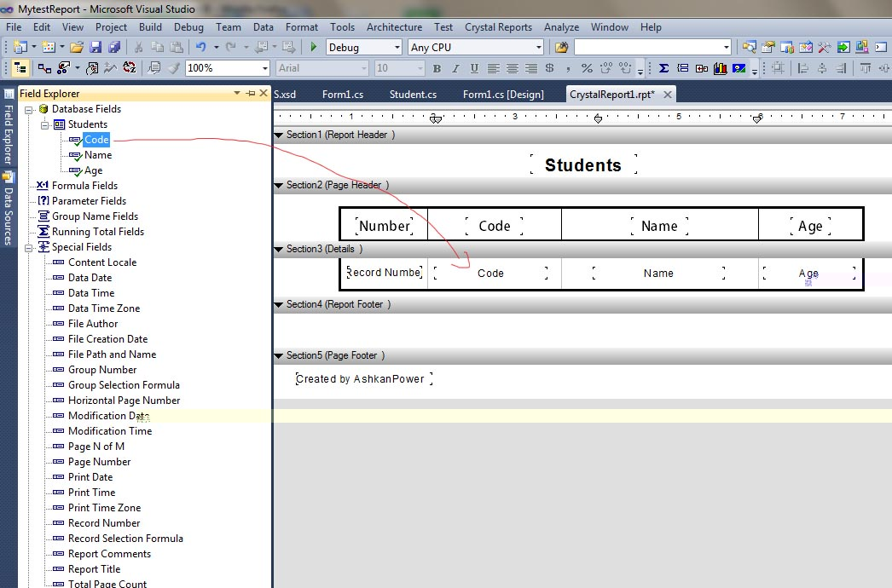The width and height of the screenshot is (892, 588).
Task: Click the Find in Files icon
Action: (x=561, y=47)
